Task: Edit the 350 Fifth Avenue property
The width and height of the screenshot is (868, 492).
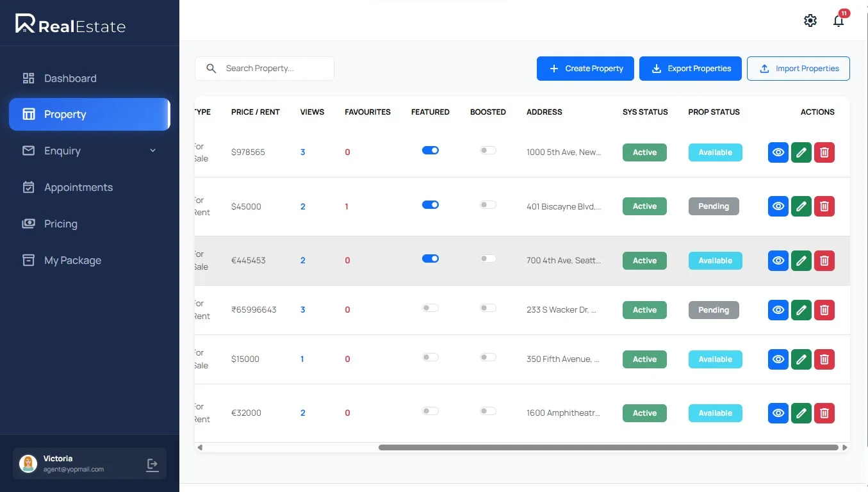Action: [x=801, y=359]
